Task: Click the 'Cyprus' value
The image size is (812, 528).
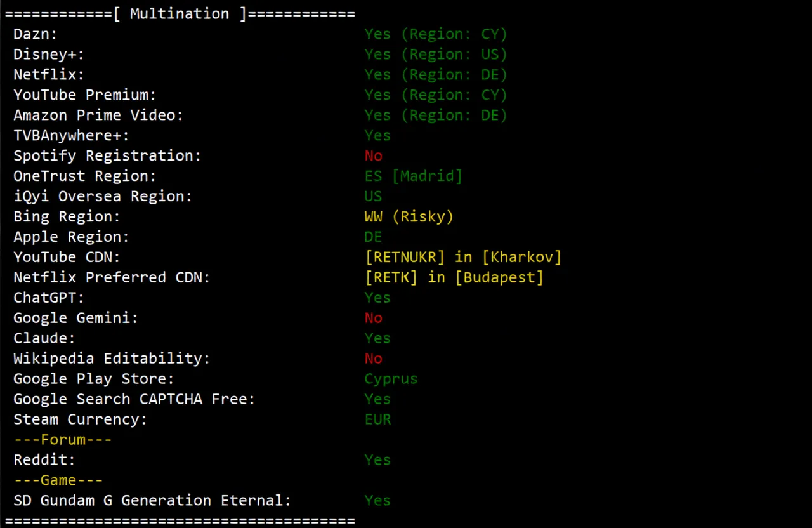Action: [x=391, y=379]
